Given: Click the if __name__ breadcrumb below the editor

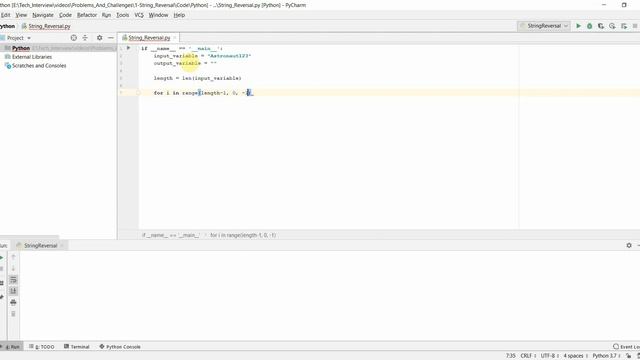Looking at the screenshot, I should pos(170,235).
